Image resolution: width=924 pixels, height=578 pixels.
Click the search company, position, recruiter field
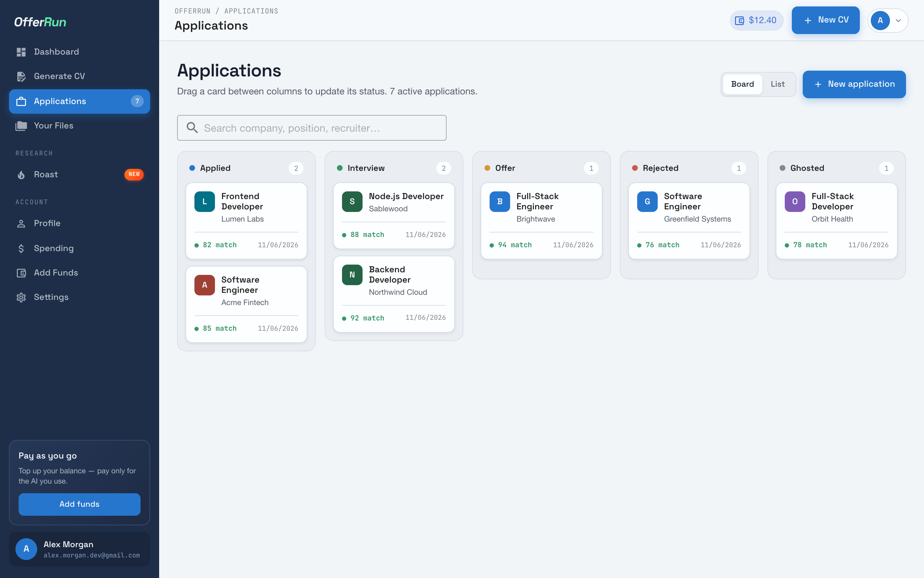tap(312, 128)
